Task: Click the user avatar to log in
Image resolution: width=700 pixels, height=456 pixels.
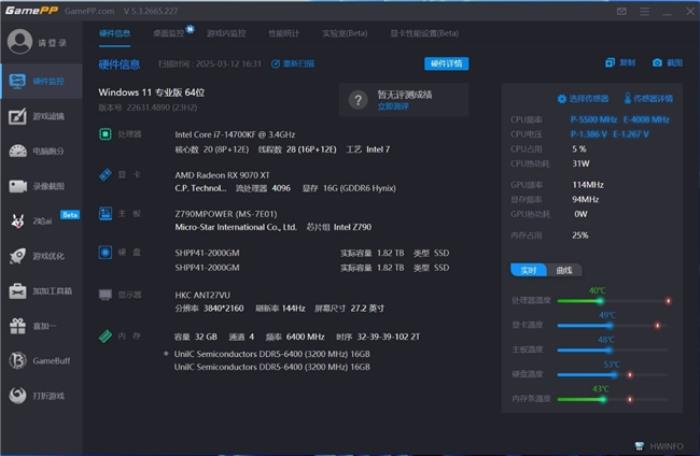Action: click(x=20, y=42)
